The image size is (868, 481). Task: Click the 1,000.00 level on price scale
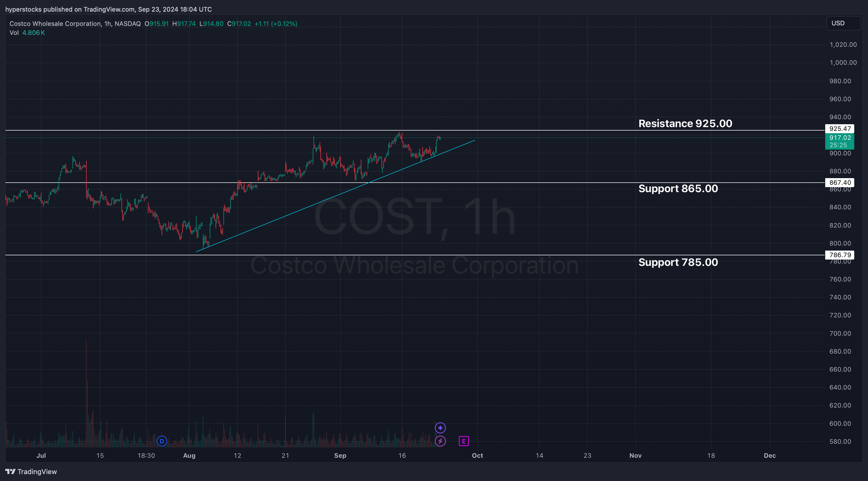(x=843, y=62)
